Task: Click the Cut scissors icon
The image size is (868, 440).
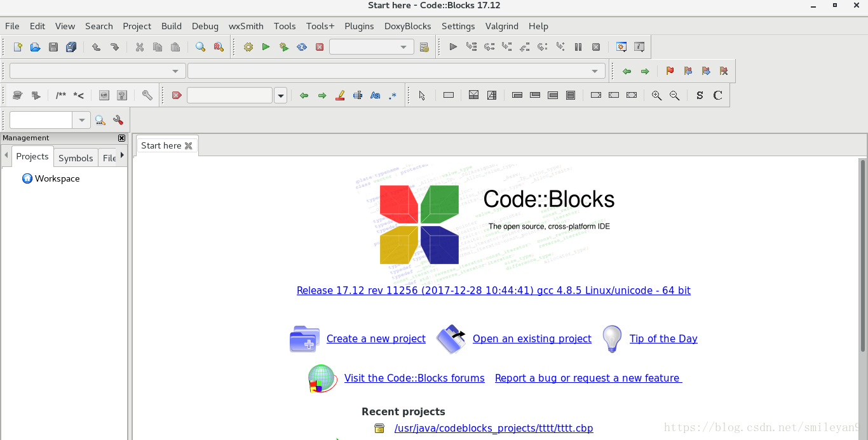Action: click(140, 47)
